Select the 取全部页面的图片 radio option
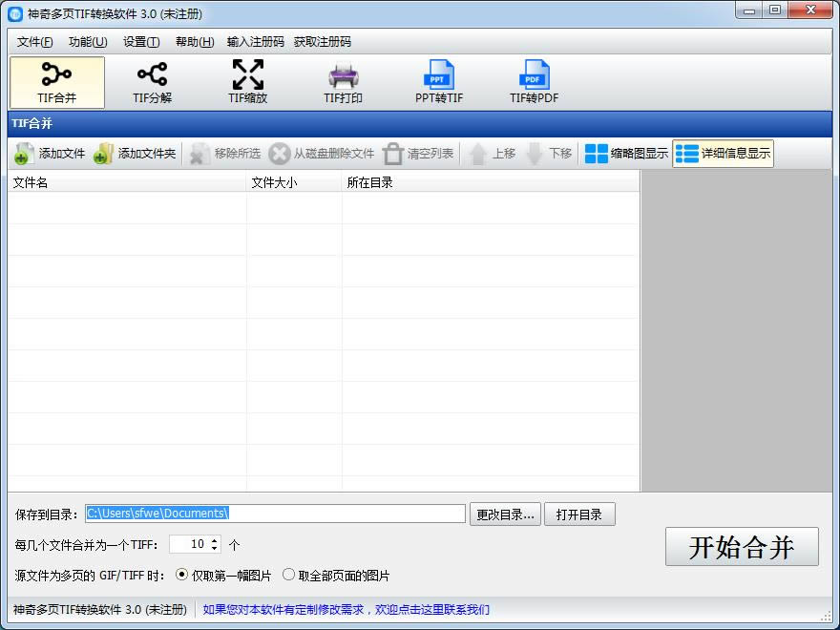The width and height of the screenshot is (840, 630). 288,575
